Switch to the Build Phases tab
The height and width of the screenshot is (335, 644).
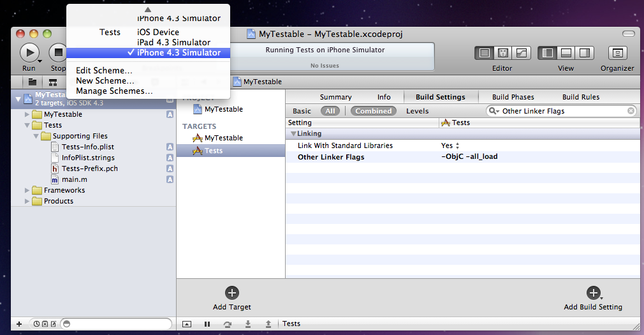coord(513,97)
